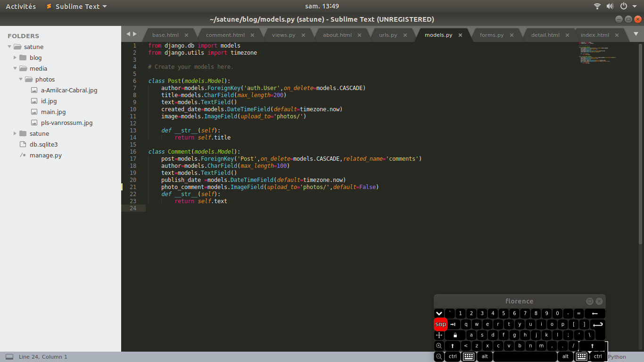The width and height of the screenshot is (644, 362).
Task: Open the id.jpg image file
Action: 49,101
